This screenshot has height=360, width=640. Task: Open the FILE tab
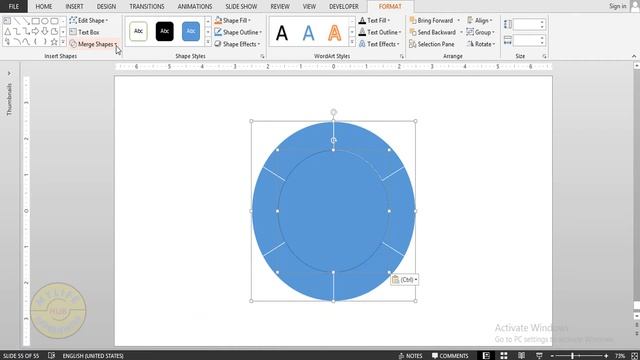tap(13, 6)
